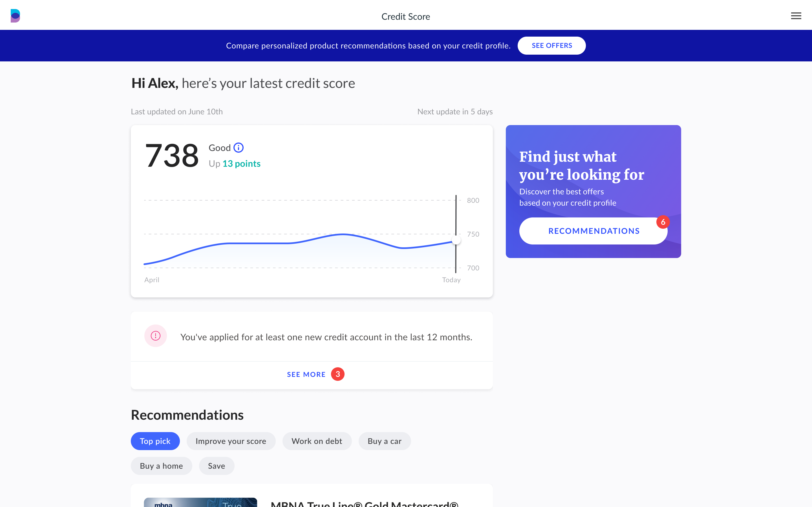Choose the Buy a home filter
This screenshot has width=812, height=507.
click(x=161, y=466)
